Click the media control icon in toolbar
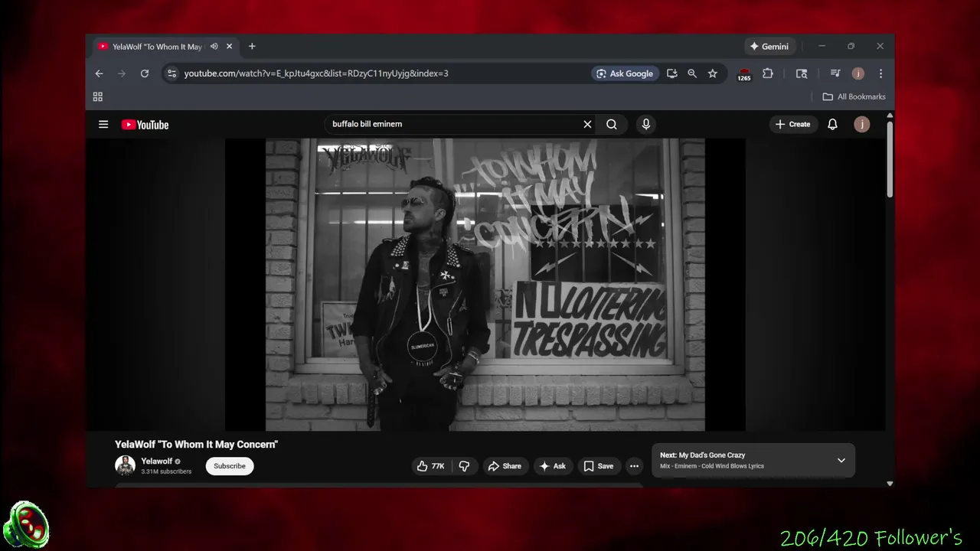Screen dimensions: 980x551 pos(835,73)
